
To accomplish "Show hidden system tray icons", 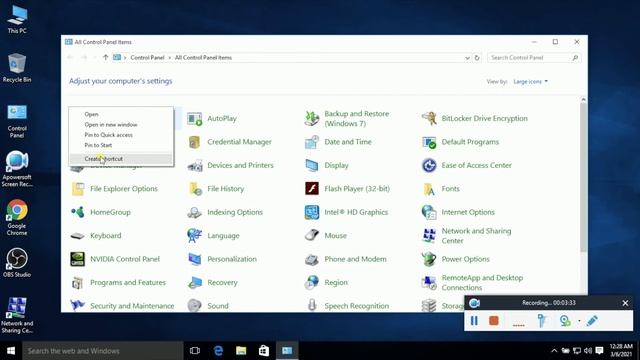I will [x=554, y=351].
